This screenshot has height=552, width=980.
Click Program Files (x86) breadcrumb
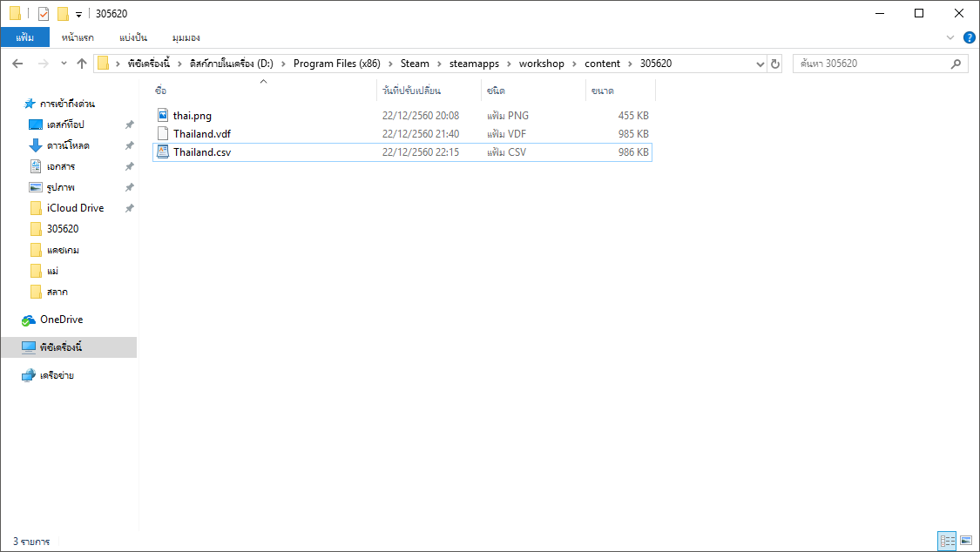pos(337,64)
